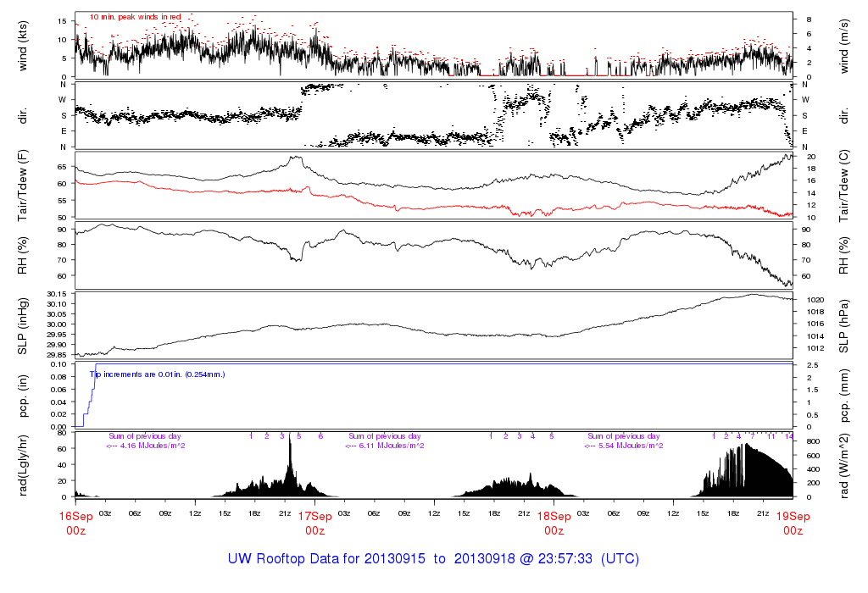Click the "UW Rooftop Data for 20130915" title
The width and height of the screenshot is (868, 593).
click(x=326, y=559)
